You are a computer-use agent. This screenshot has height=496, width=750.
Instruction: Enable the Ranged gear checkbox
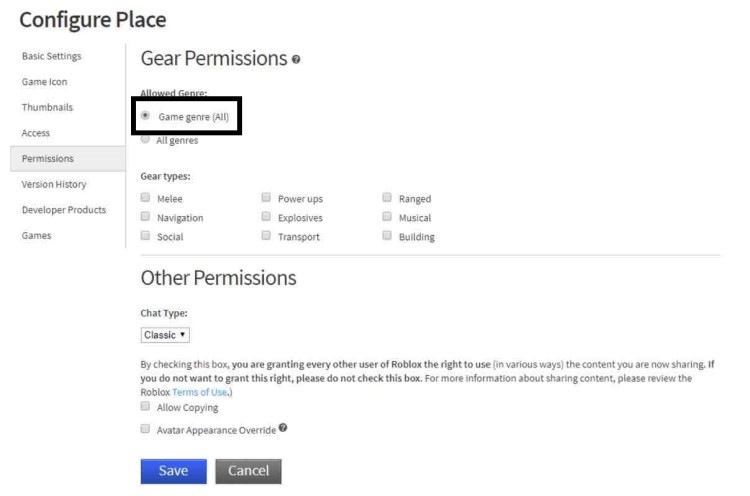click(x=387, y=198)
